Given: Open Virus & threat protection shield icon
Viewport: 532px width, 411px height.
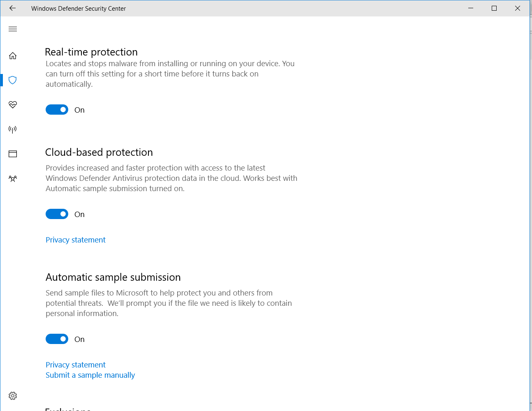Looking at the screenshot, I should pos(13,80).
